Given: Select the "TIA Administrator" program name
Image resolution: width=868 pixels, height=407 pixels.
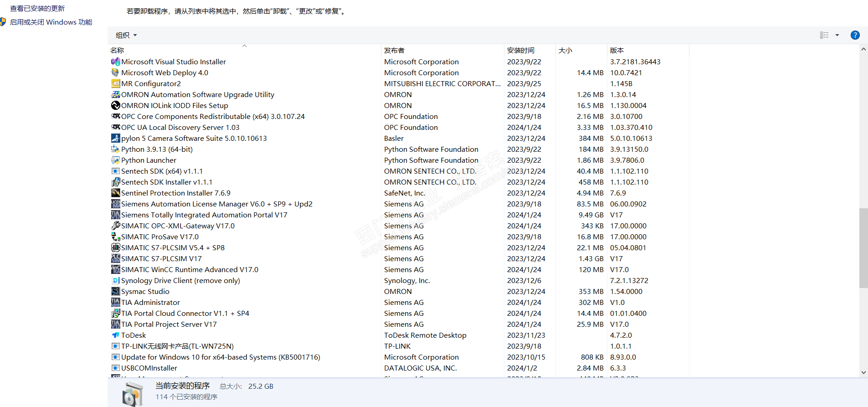Looking at the screenshot, I should click(x=150, y=302).
